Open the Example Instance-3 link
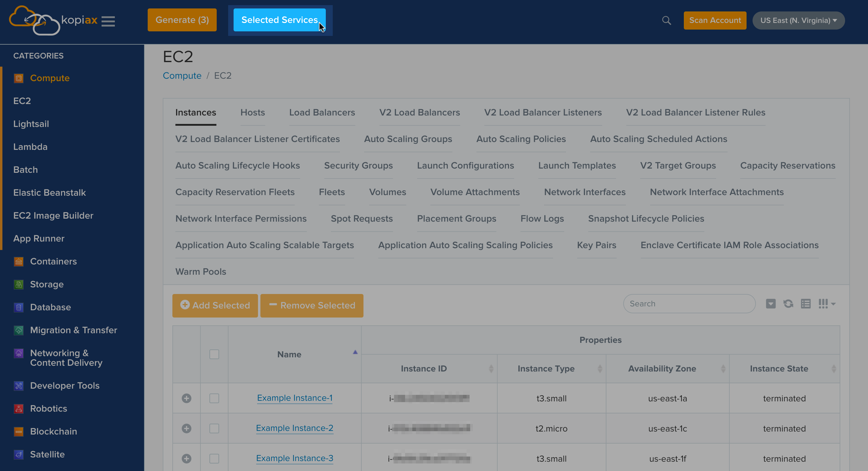 click(294, 459)
